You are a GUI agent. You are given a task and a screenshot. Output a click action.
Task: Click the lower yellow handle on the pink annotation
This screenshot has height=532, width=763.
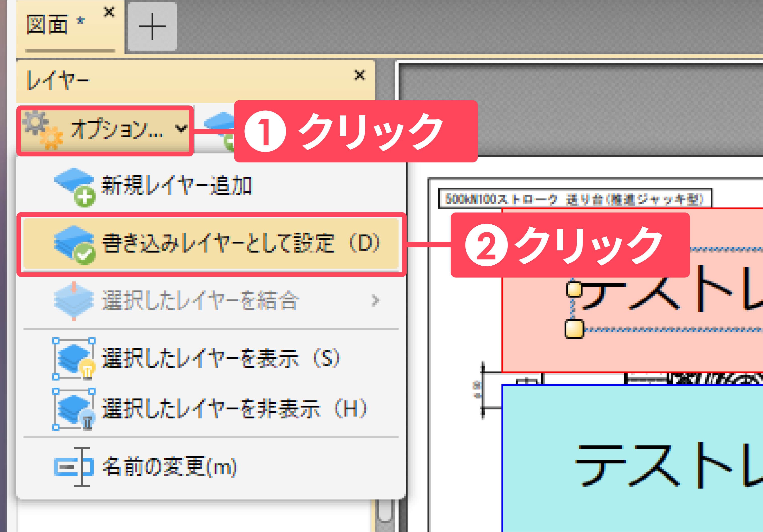[x=574, y=329]
